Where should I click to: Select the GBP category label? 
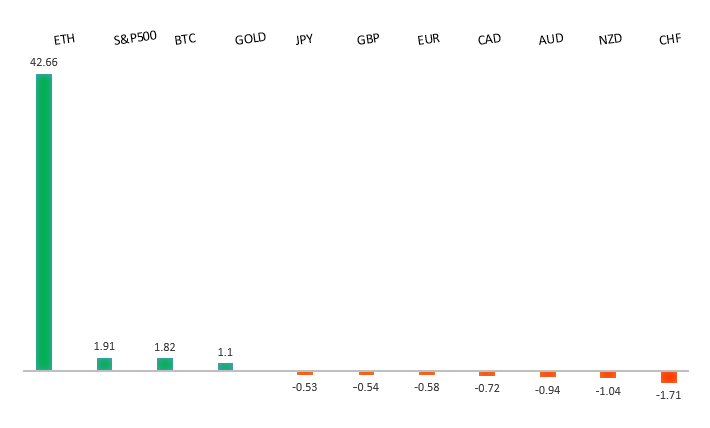point(368,39)
